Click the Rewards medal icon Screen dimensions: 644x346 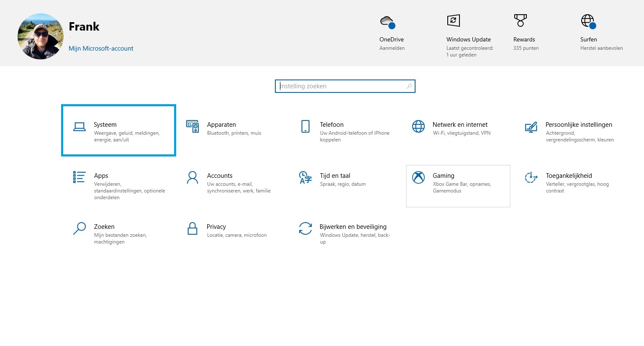click(x=520, y=21)
